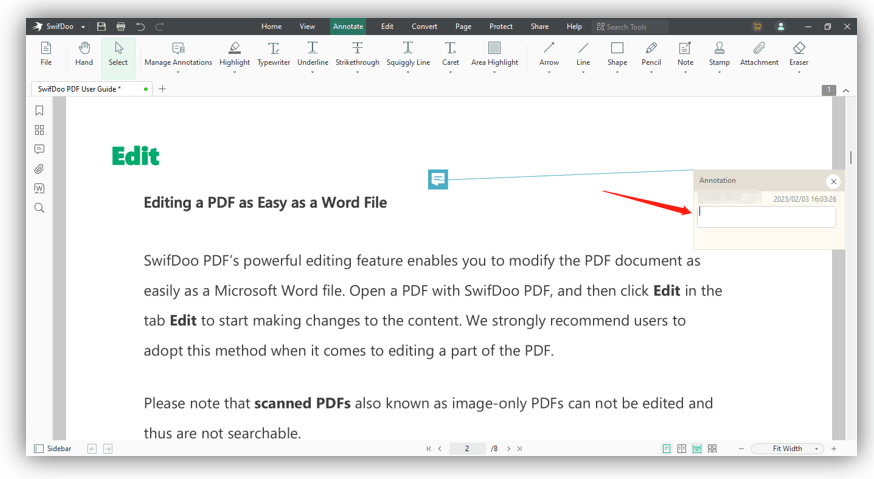
Task: Click the annotation note text field
Action: 766,216
